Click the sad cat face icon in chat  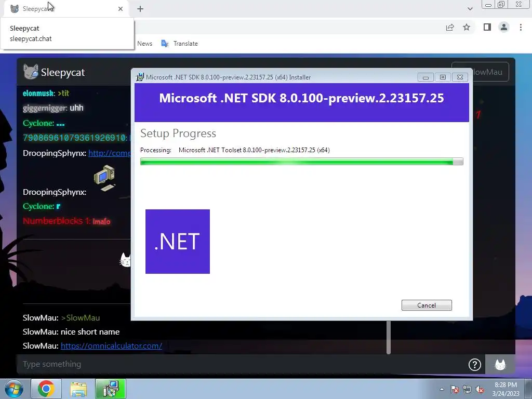click(126, 260)
